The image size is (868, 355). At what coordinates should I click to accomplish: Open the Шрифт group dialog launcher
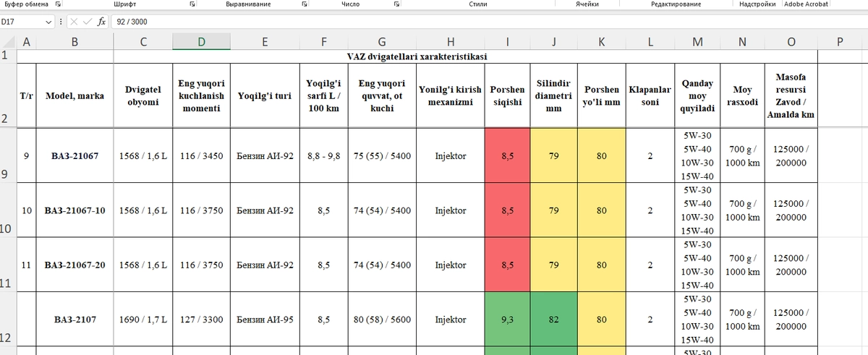192,4
